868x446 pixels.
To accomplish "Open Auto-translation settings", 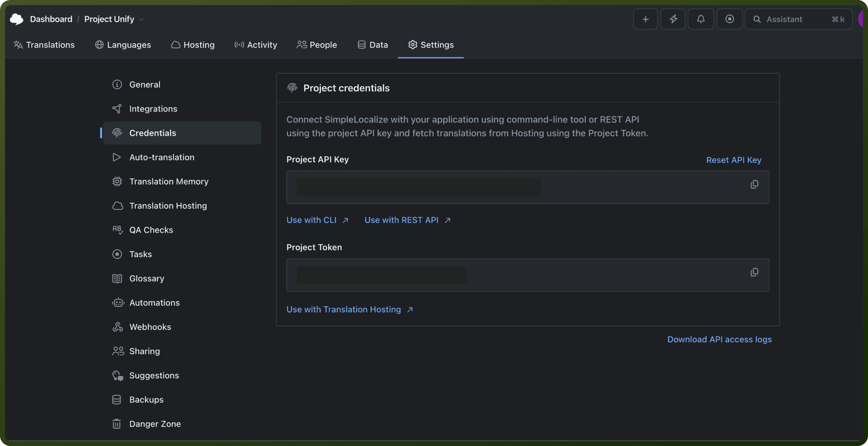I will [x=182, y=157].
